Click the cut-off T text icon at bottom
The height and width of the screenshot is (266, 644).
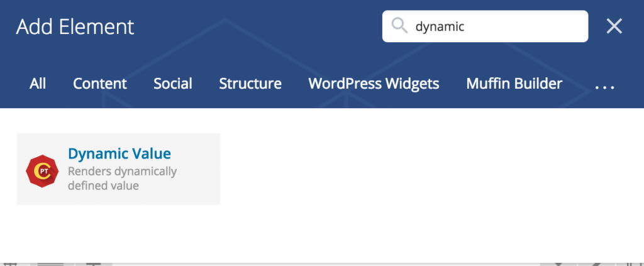(x=94, y=264)
